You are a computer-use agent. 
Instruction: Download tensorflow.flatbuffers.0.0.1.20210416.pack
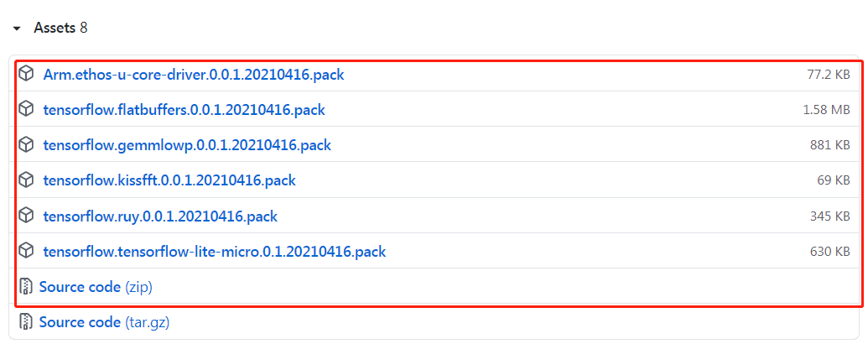(184, 110)
